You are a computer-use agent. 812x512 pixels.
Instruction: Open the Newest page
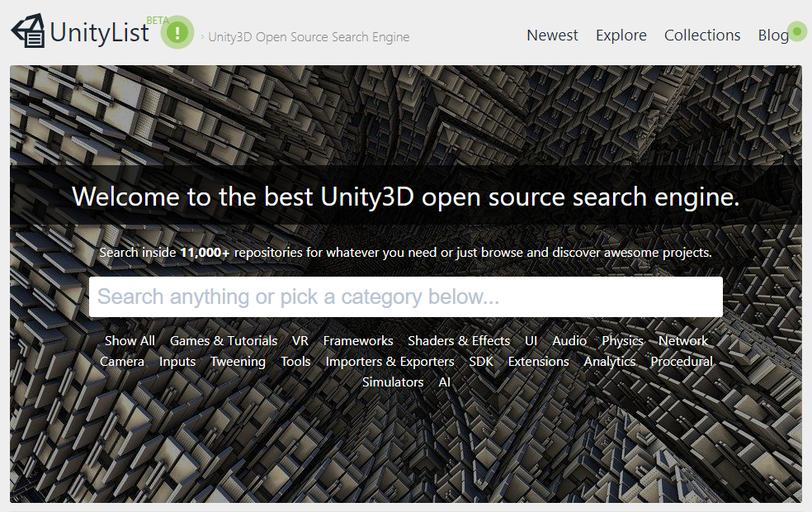click(x=552, y=36)
